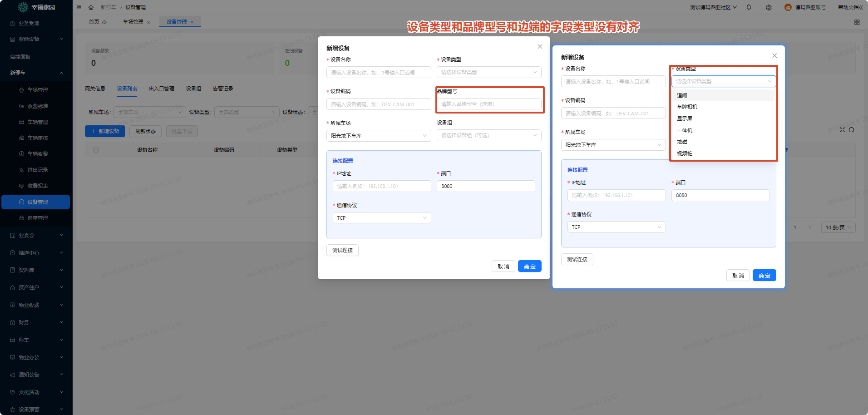This screenshot has height=415, width=868.
Task: Switch to the 告警记录 tab
Action: point(223,89)
